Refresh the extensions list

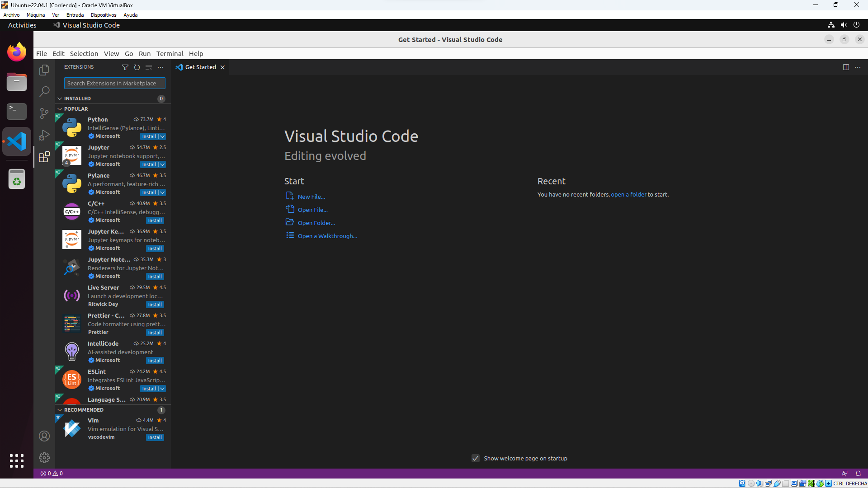[x=137, y=67]
